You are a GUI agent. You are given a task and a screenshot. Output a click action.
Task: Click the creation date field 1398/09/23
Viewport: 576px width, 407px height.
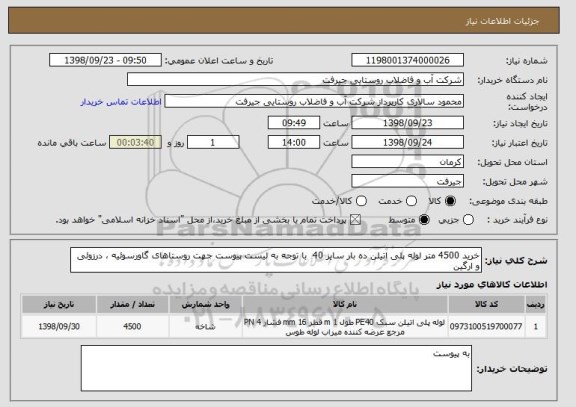point(407,123)
